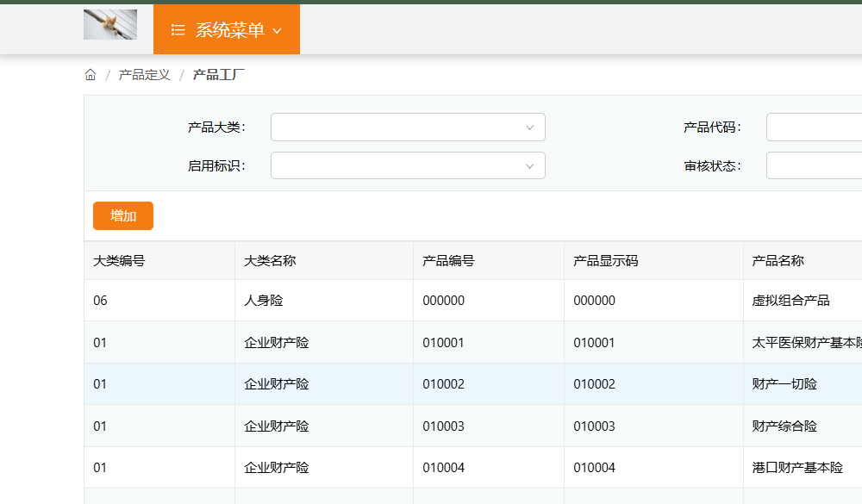Image resolution: width=862 pixels, height=504 pixels.
Task: Click 财产一切险 product name
Action: 784,384
